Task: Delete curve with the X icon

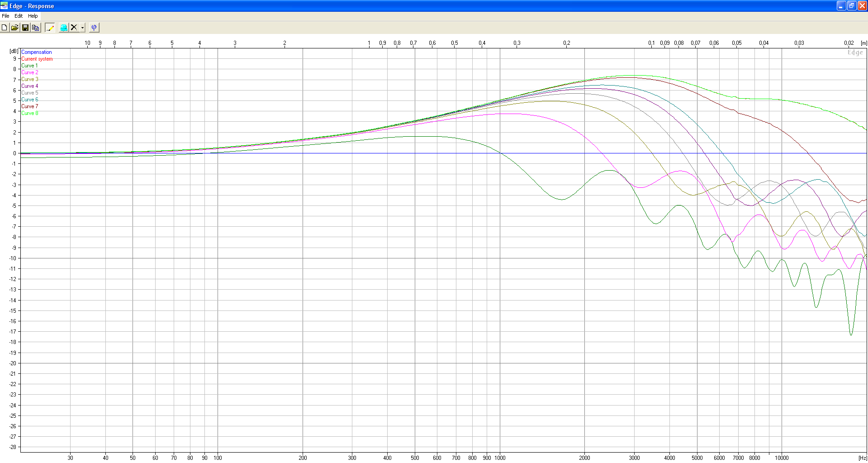Action: pos(74,28)
